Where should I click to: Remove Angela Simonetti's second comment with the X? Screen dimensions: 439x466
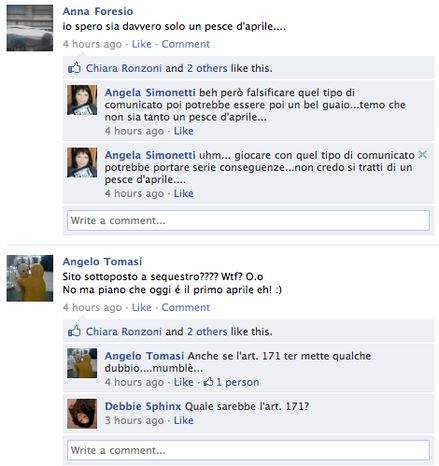pos(422,154)
